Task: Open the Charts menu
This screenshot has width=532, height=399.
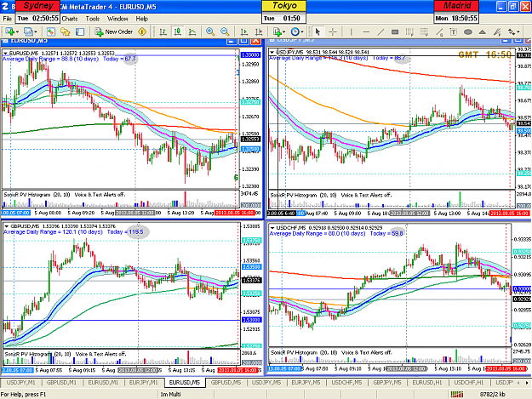Action: pos(70,19)
